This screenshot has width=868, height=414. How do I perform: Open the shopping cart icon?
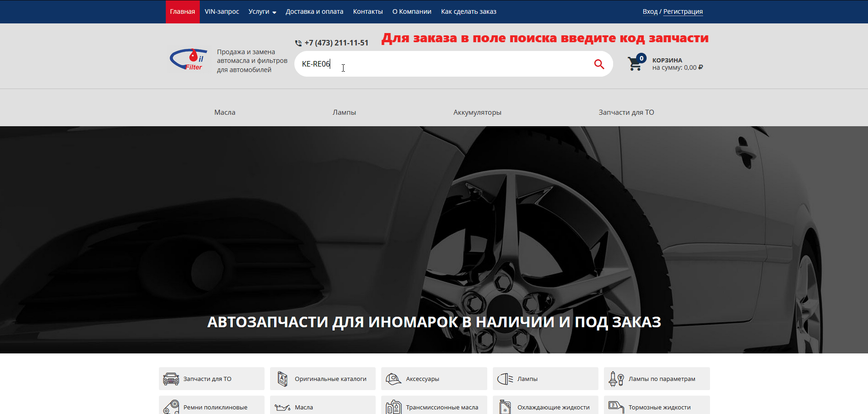click(x=636, y=63)
